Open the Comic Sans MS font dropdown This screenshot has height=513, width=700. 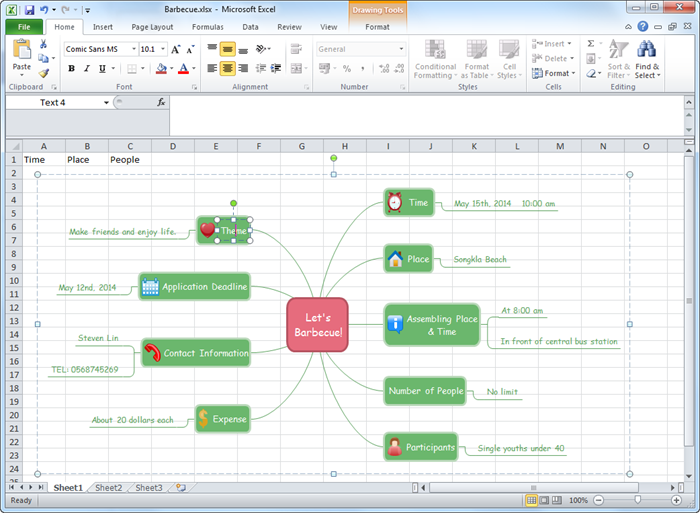click(x=100, y=49)
